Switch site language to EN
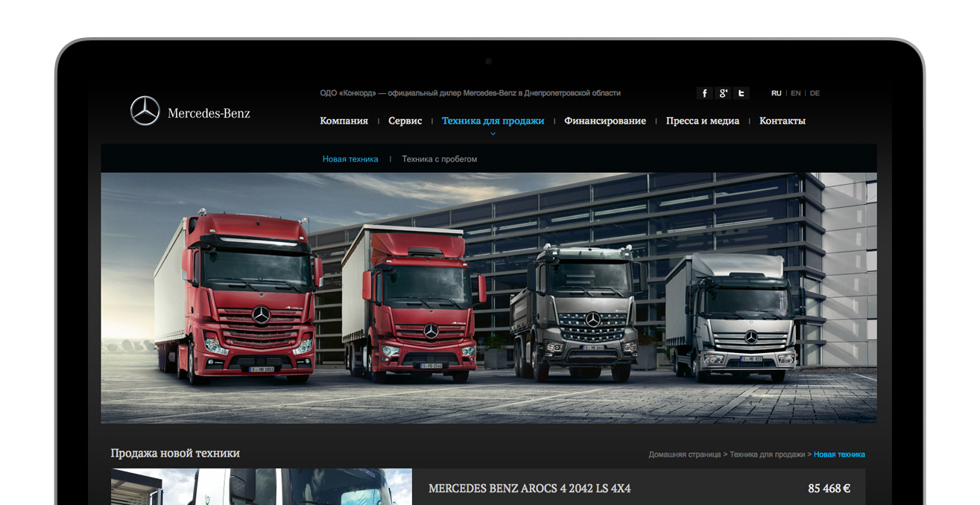980x505 pixels. tap(795, 93)
